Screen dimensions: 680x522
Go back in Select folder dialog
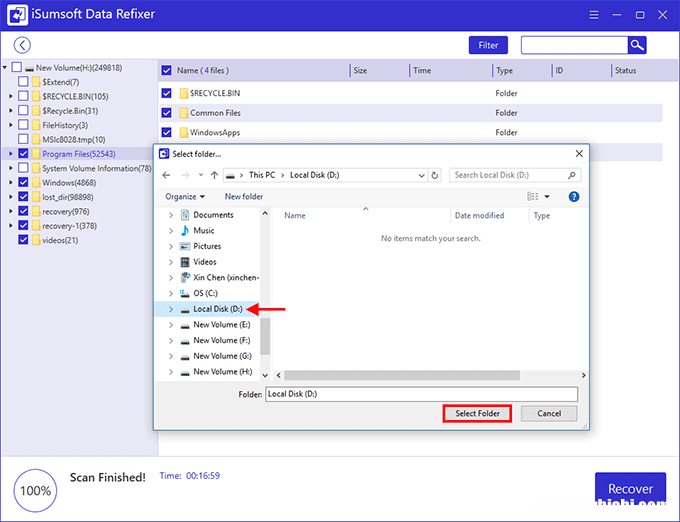(167, 175)
